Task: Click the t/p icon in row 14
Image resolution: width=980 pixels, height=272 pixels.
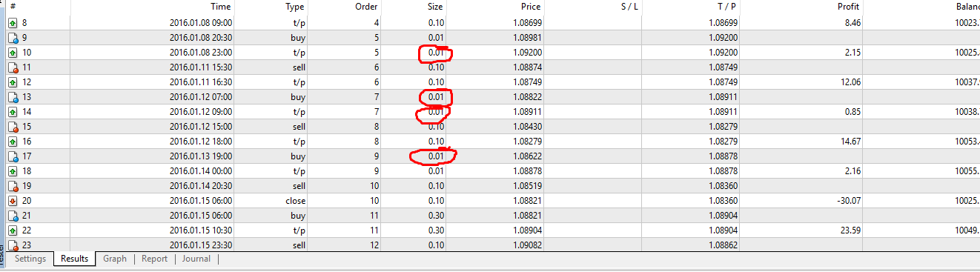Action: point(13,112)
